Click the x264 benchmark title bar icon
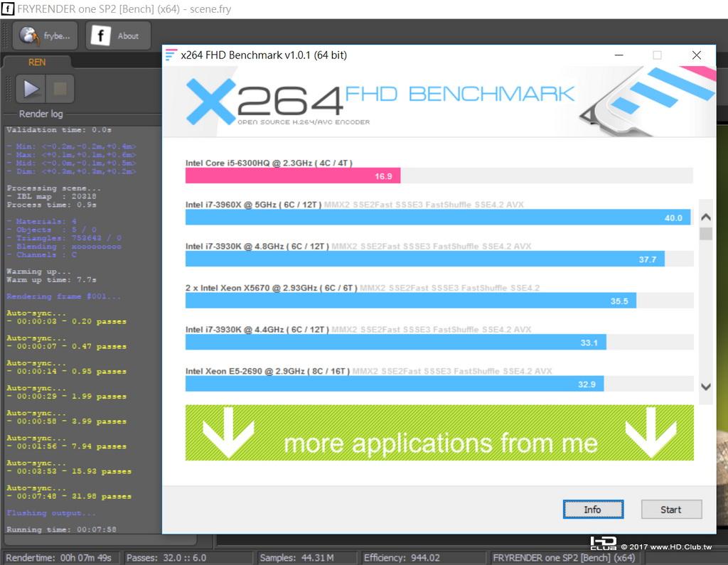 coord(171,55)
